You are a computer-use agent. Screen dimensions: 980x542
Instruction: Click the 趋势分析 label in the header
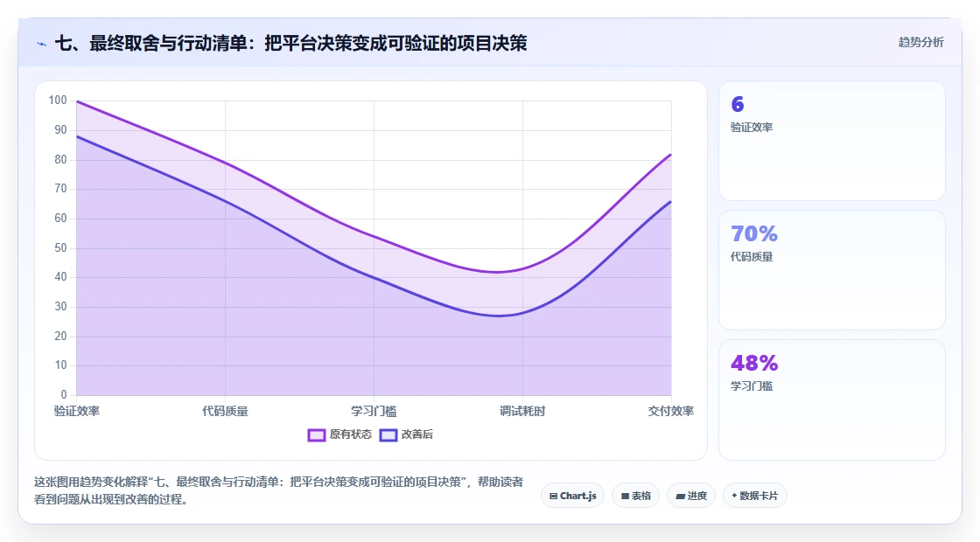click(x=920, y=43)
